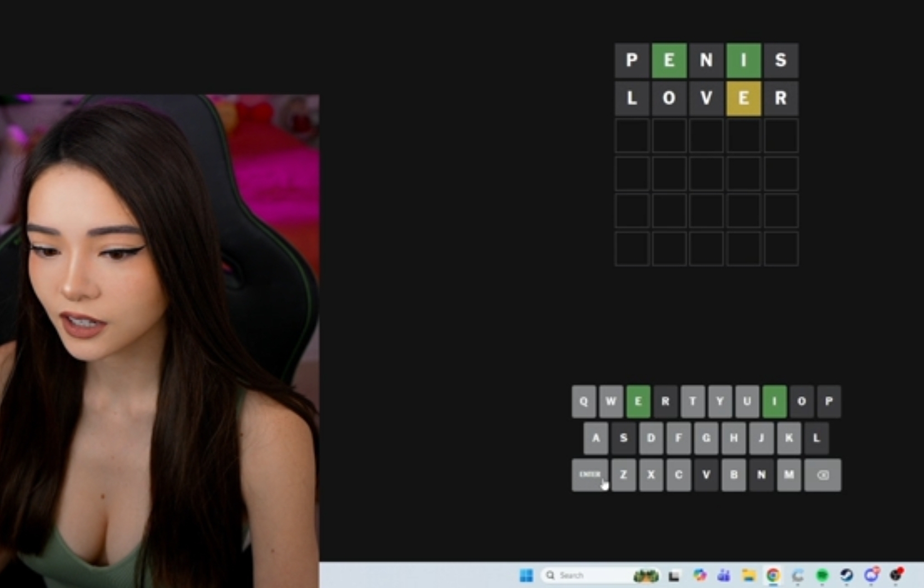Switch to Google Chrome in the taskbar
The image size is (924, 588).
[x=773, y=575]
